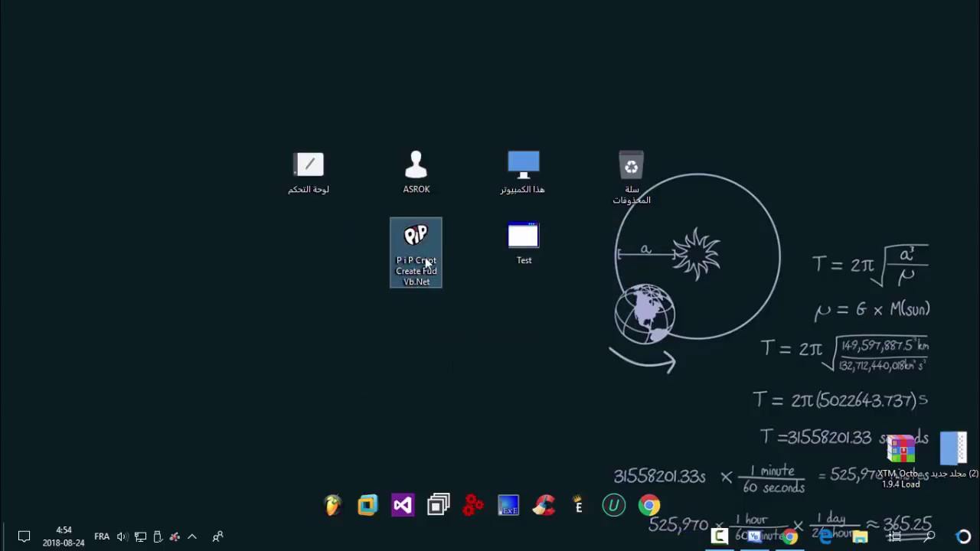Open the This PC monitor desktop icon

coord(523,173)
